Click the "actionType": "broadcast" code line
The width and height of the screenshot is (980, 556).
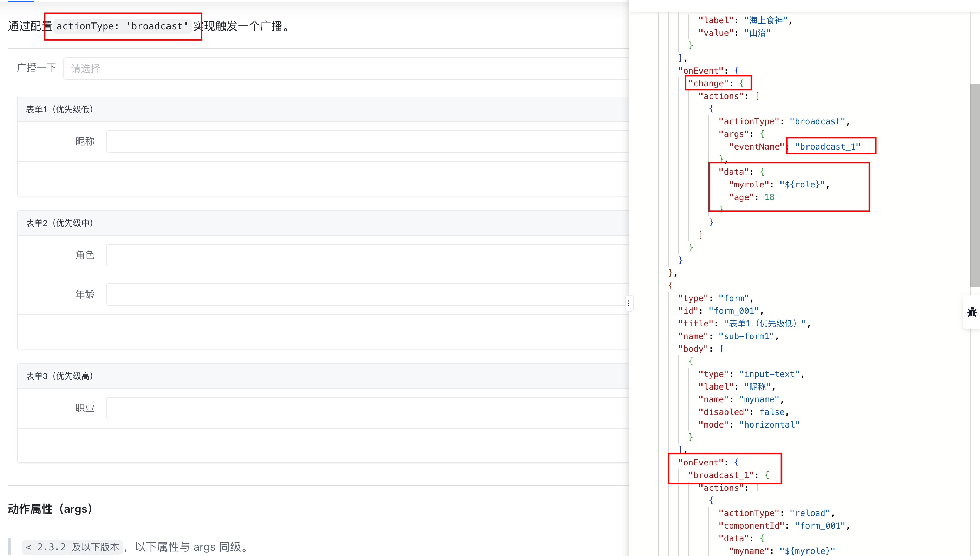click(784, 121)
